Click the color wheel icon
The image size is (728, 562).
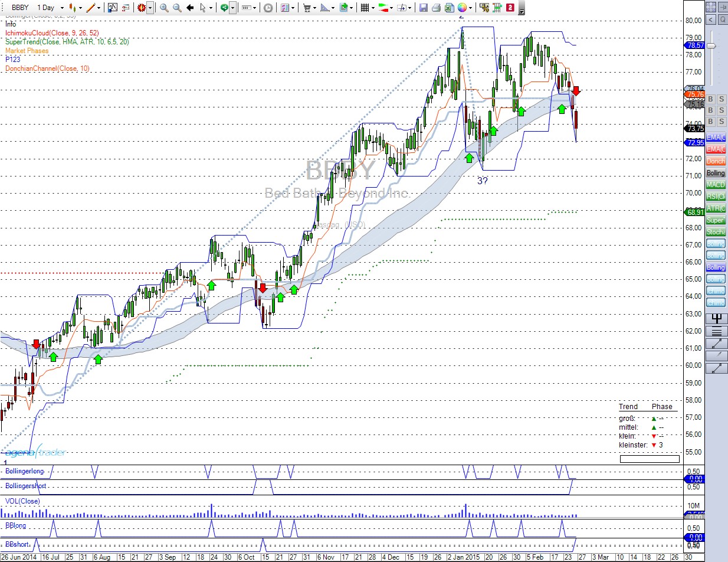(462, 8)
